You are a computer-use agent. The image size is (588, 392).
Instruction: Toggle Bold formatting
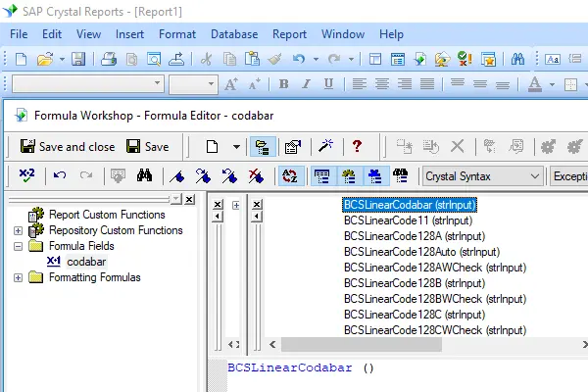tap(284, 84)
